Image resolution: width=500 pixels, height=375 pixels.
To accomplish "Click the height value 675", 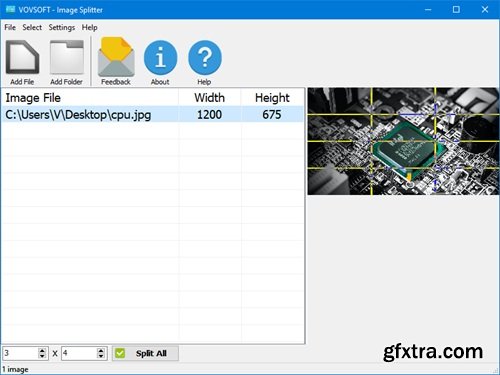I will coord(272,115).
